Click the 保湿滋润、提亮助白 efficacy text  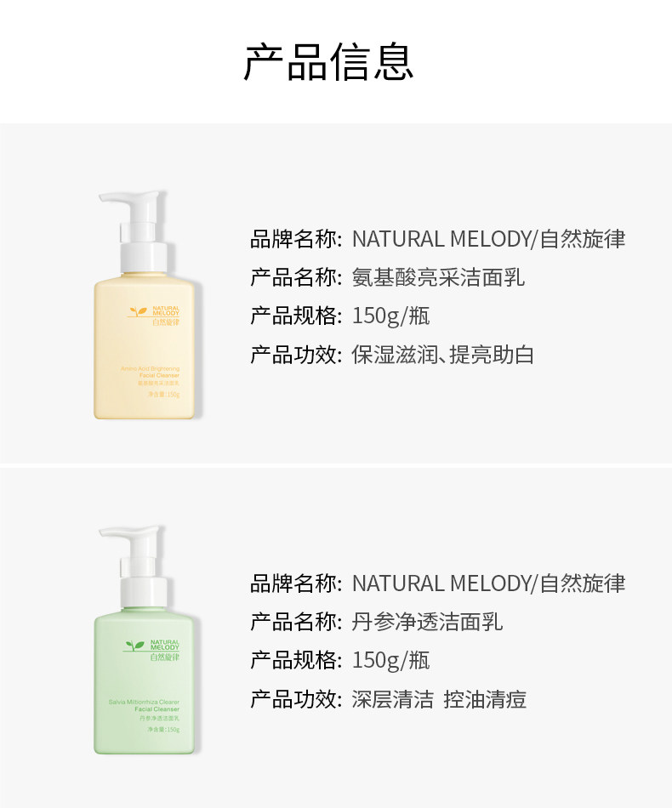pyautogui.click(x=442, y=355)
